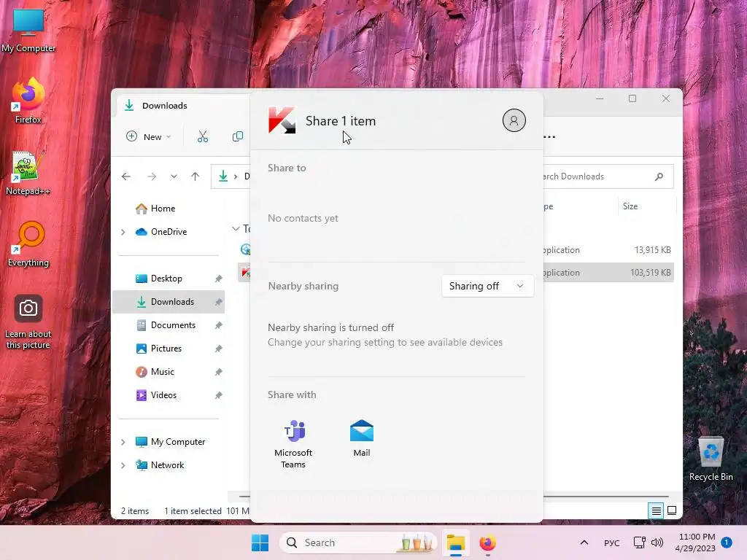
Task: Open My Computer desktop shortcut
Action: pyautogui.click(x=28, y=29)
